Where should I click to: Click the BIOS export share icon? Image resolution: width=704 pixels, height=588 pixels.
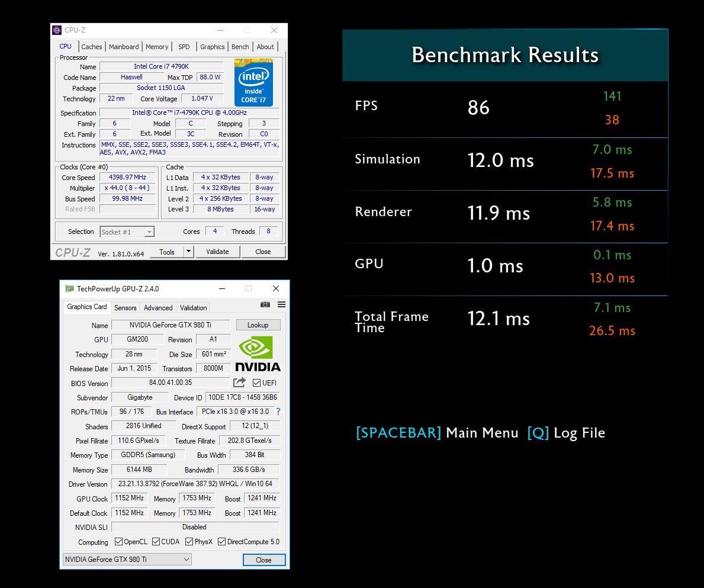(239, 383)
